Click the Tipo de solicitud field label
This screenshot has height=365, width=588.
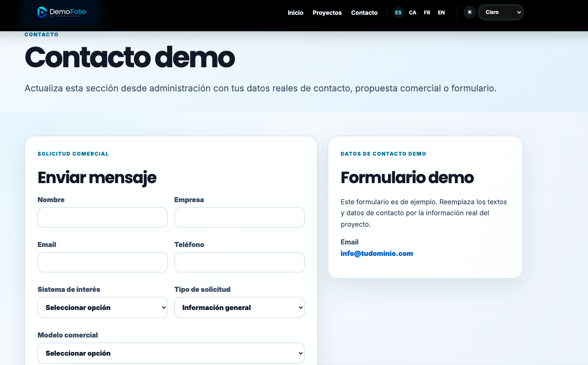click(202, 290)
